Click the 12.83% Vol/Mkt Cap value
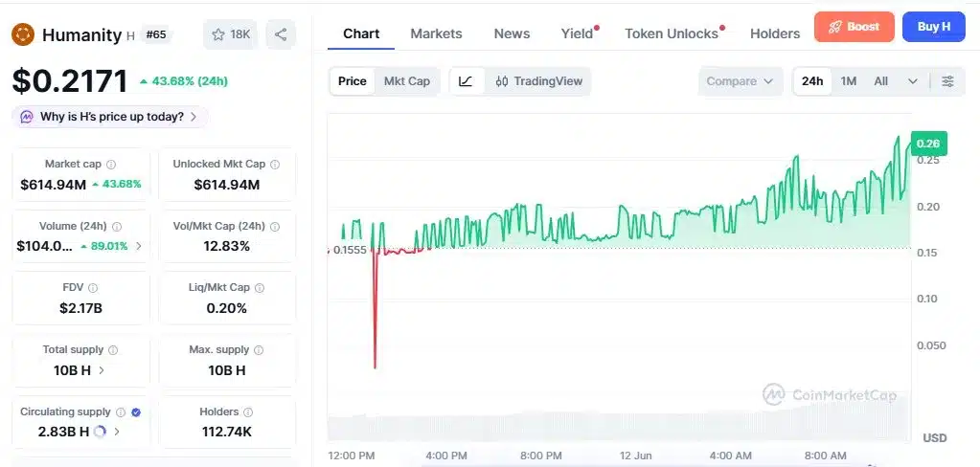 click(227, 246)
